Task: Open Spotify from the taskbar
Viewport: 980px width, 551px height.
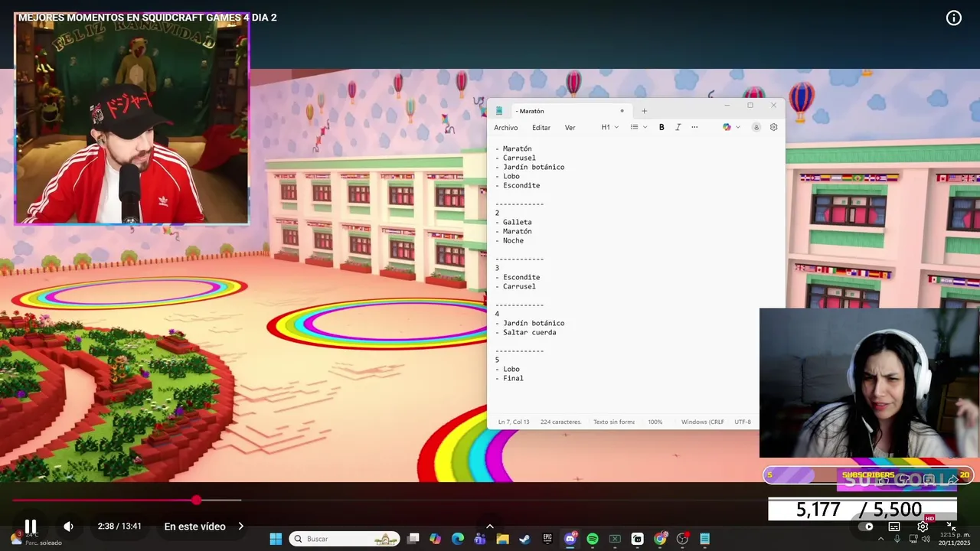Action: point(593,539)
